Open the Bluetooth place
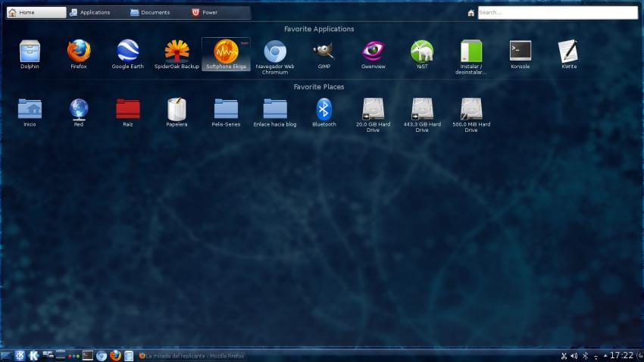Screen dimensions: 644x362 pyautogui.click(x=324, y=112)
